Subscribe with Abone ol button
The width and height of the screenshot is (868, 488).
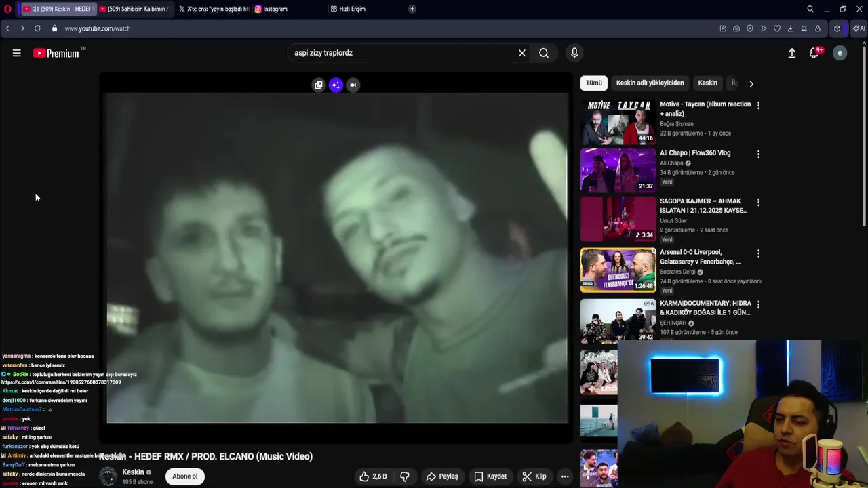[x=184, y=476]
